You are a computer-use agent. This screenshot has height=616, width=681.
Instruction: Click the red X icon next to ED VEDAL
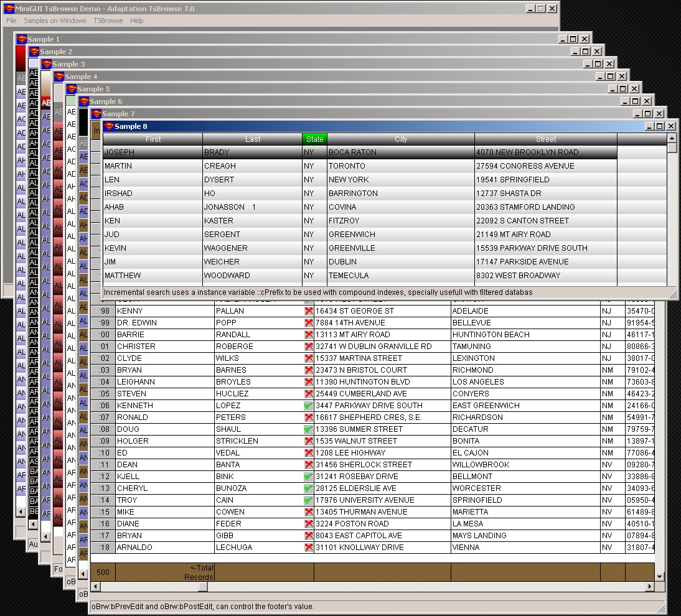(x=308, y=452)
